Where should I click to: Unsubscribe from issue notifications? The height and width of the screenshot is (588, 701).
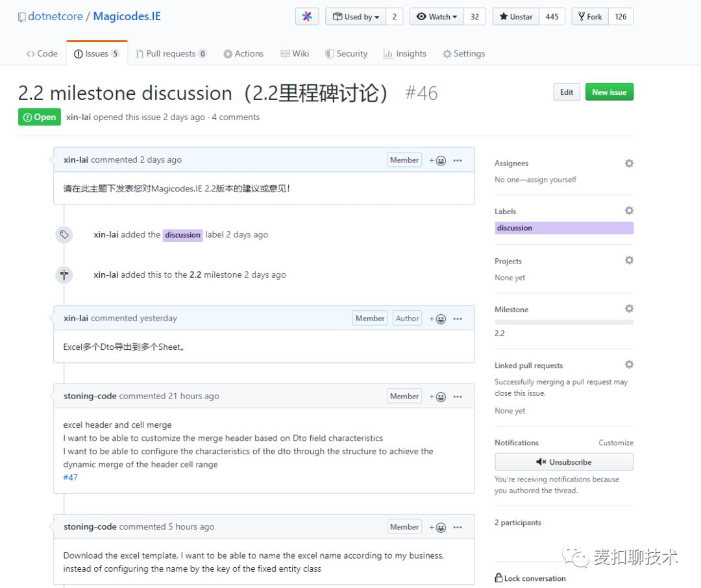pyautogui.click(x=564, y=462)
